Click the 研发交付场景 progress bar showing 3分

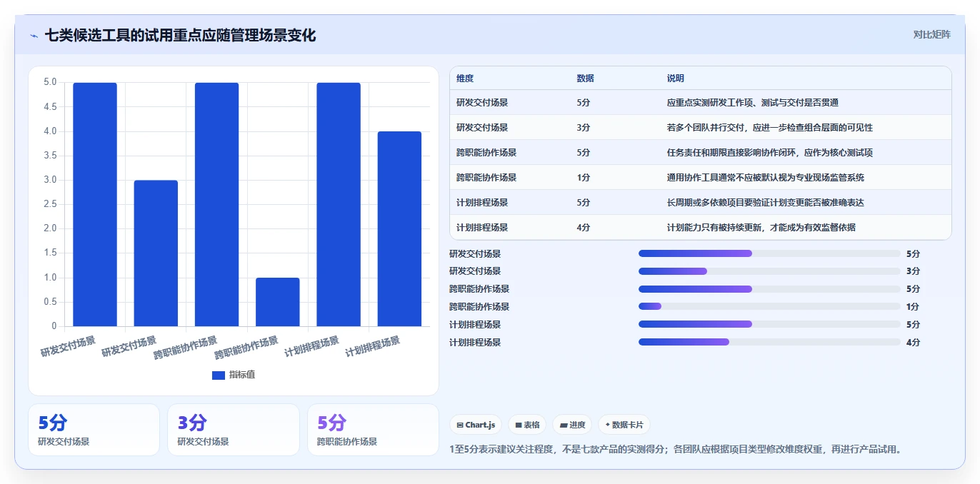[x=769, y=271]
